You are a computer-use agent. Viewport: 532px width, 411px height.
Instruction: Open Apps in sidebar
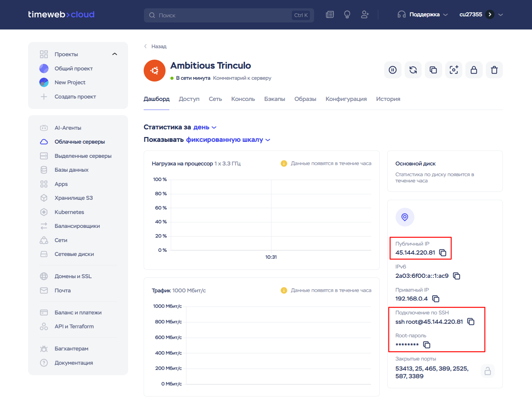pos(61,184)
